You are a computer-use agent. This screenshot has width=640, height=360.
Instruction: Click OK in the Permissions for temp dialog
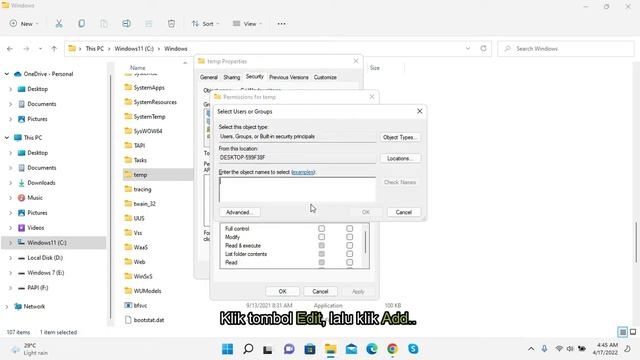282,291
